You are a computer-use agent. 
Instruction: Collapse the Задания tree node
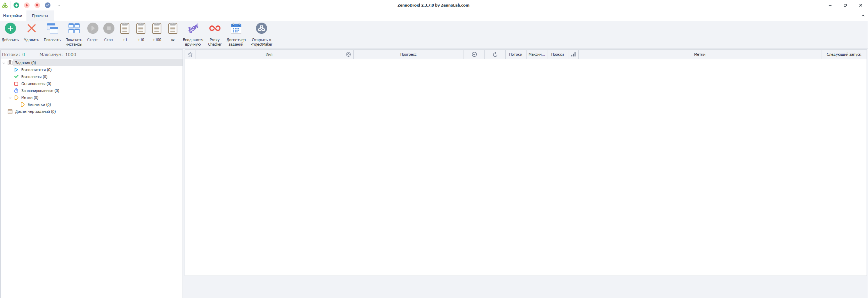click(4, 63)
